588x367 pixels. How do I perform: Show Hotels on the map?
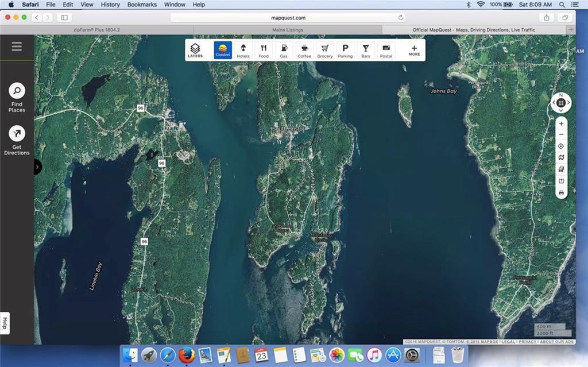click(243, 51)
